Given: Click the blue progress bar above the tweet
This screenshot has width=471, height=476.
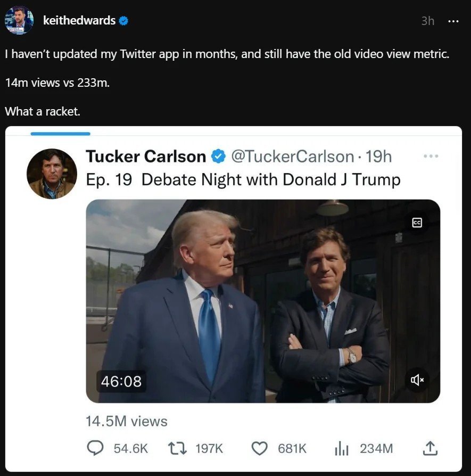Looking at the screenshot, I should (60, 134).
